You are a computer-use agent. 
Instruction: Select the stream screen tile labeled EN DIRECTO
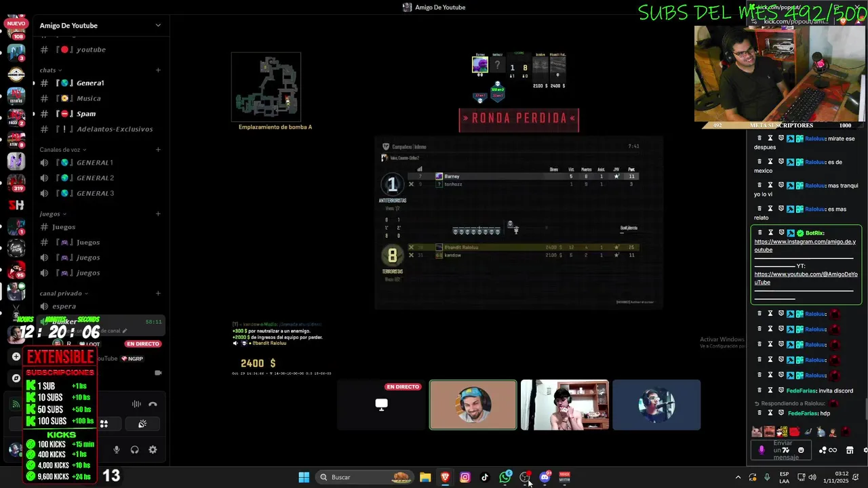[x=382, y=405]
